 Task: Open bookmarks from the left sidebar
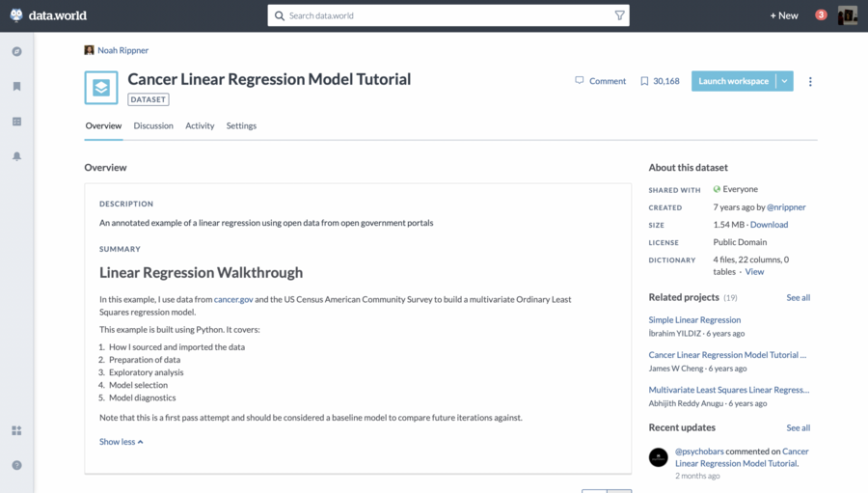pos(16,87)
